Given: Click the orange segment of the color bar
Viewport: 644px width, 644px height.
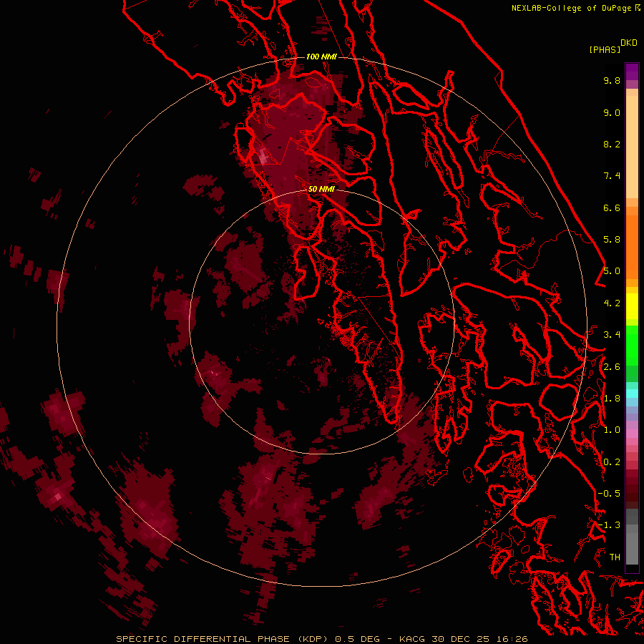Looking at the screenshot, I should (632, 246).
